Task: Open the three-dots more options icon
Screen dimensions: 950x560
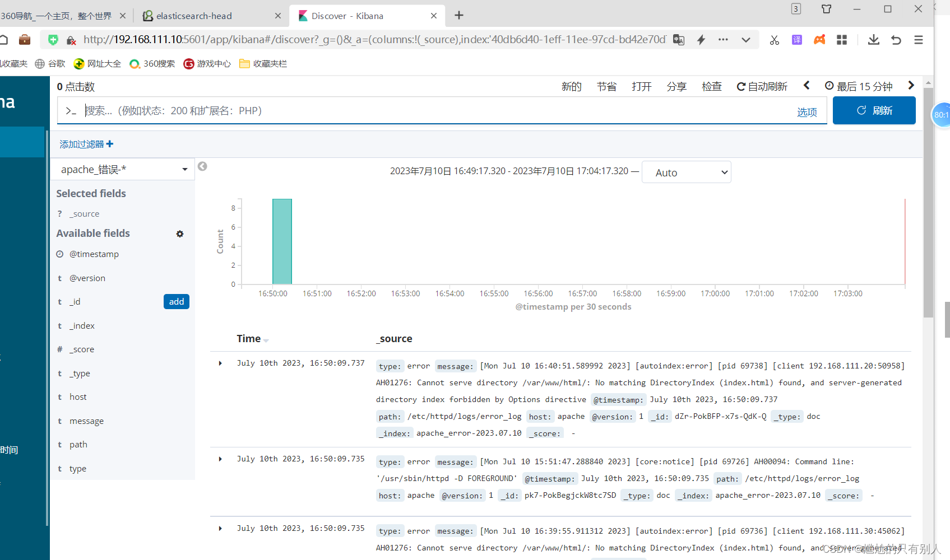Action: [x=723, y=40]
